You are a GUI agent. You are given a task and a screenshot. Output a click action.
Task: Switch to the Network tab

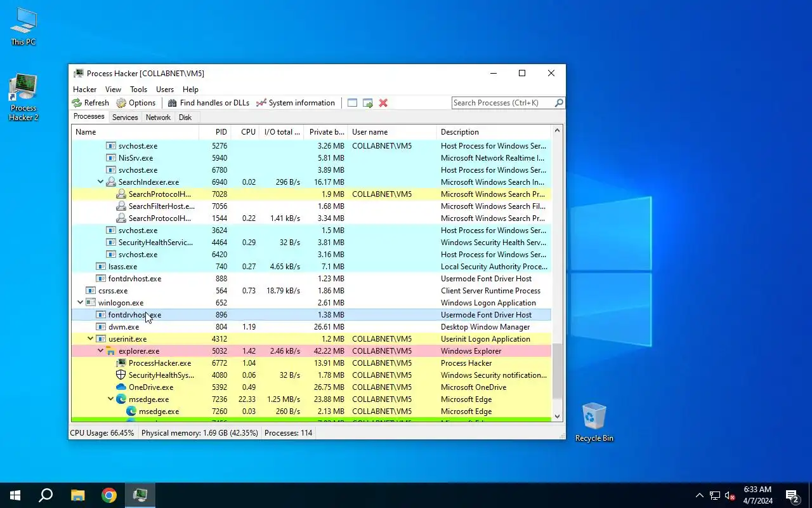158,117
